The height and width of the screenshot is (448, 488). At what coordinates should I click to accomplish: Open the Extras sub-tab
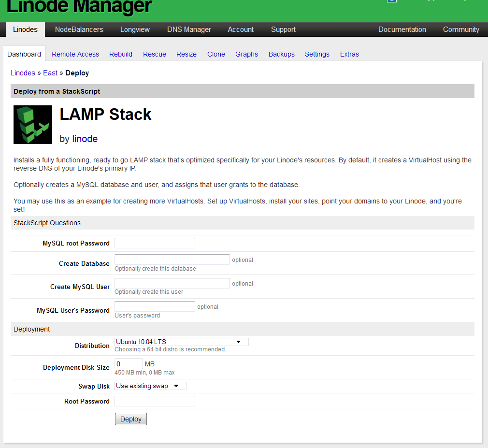coord(349,54)
